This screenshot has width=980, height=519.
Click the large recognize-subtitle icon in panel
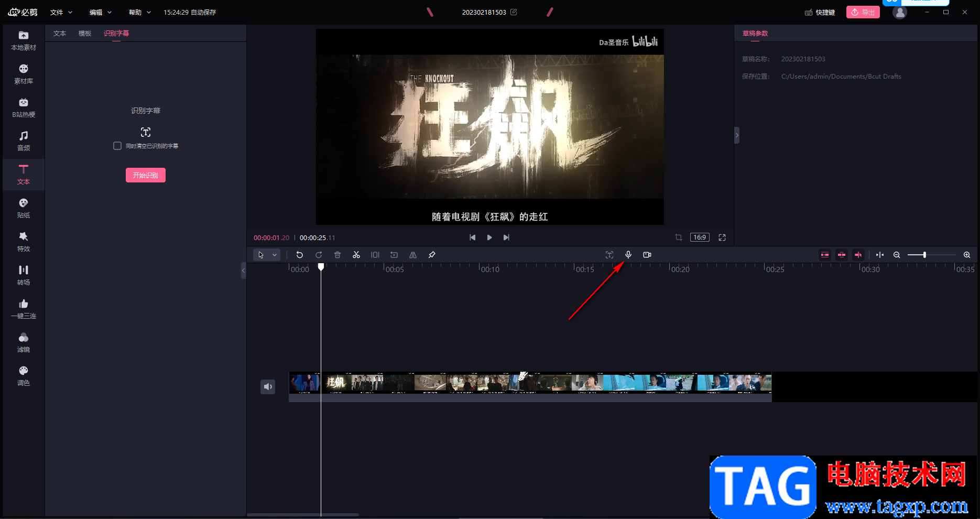point(146,132)
